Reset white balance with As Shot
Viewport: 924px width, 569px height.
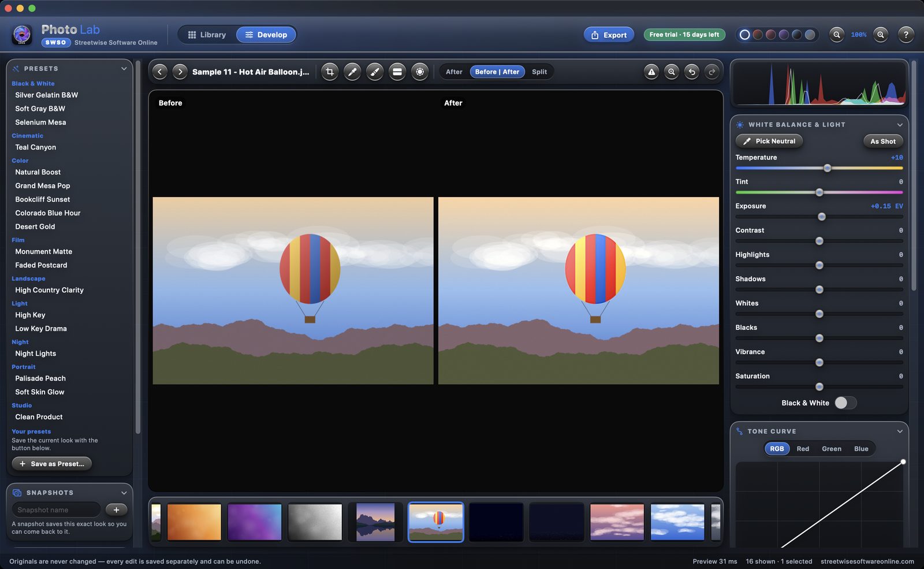[883, 141]
